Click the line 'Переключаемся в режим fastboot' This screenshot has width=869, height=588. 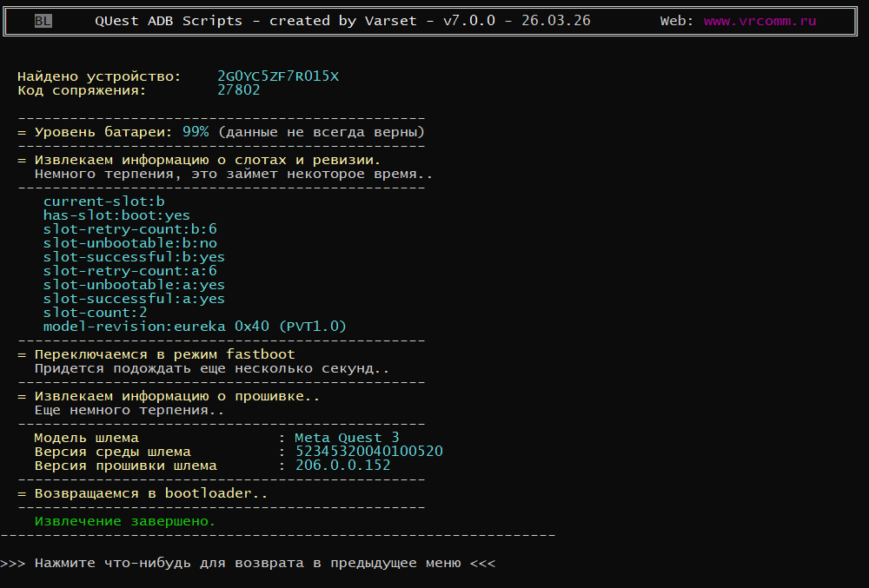click(x=164, y=354)
